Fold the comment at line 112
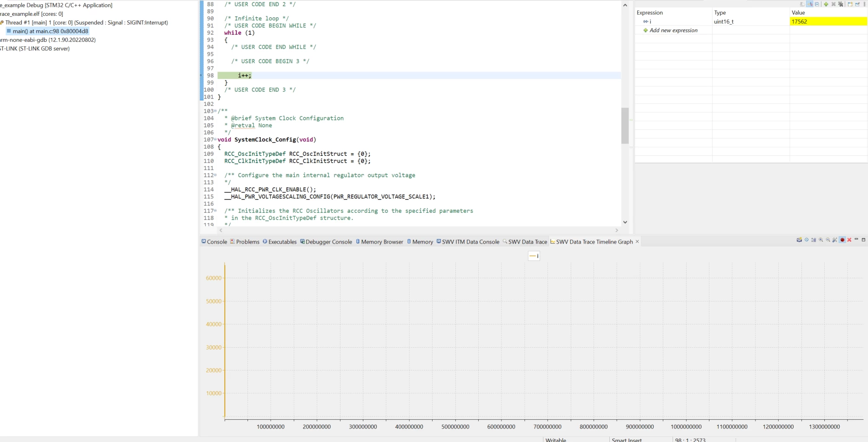Viewport: 868px width, 442px height. [215, 175]
